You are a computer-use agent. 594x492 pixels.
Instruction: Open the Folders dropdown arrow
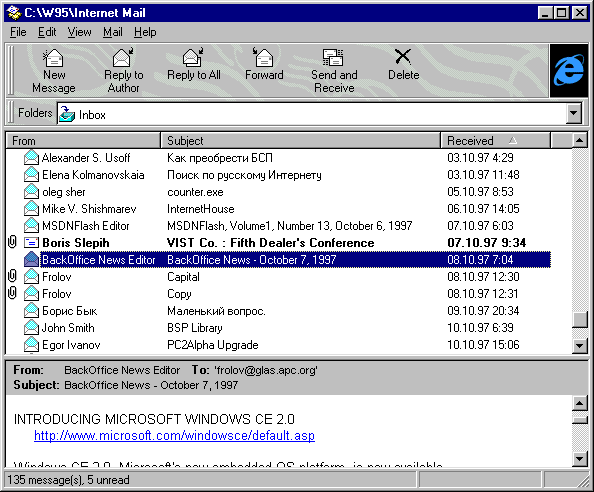(574, 113)
